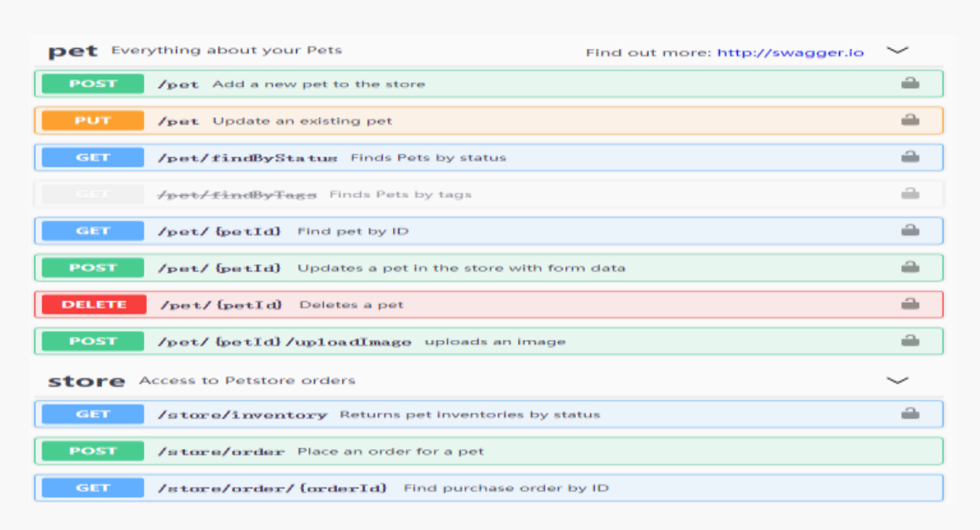Click lock icon on /store/inventory row
Screen dimensions: 980x530
[x=910, y=414]
